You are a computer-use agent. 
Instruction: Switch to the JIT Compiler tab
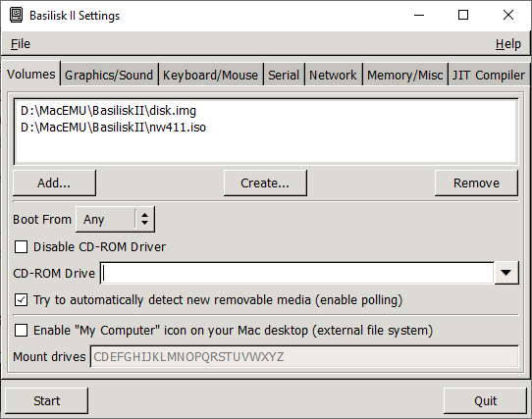coord(489,75)
